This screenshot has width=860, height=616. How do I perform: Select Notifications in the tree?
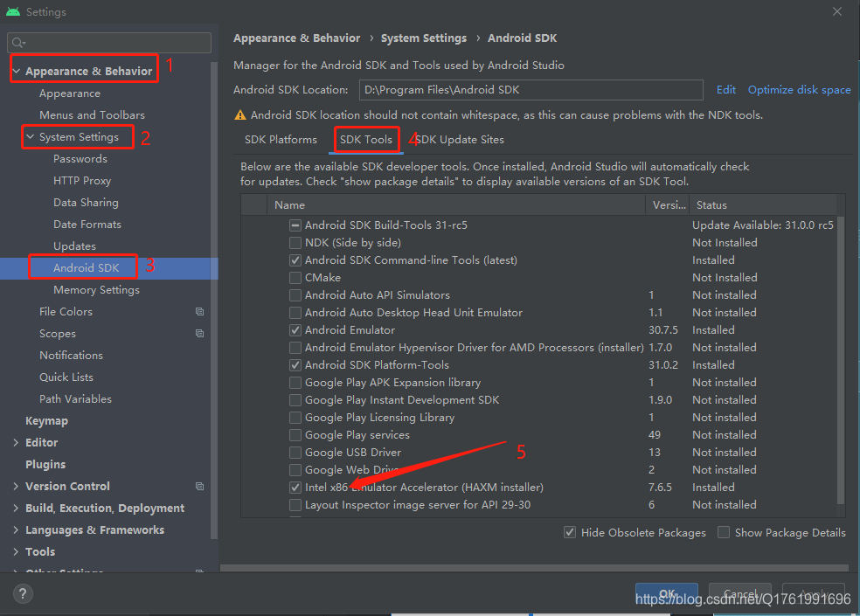tap(72, 356)
